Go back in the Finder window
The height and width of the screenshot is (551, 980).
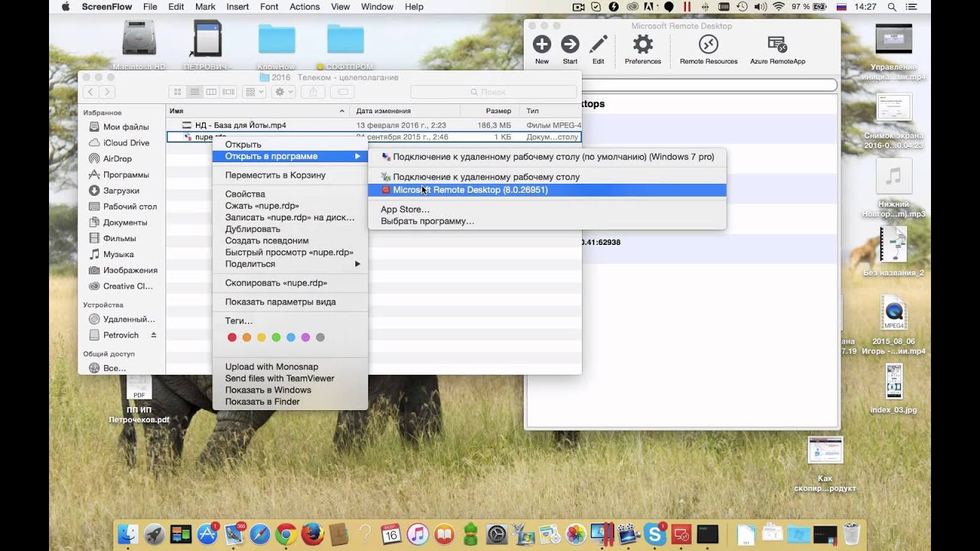coord(91,92)
